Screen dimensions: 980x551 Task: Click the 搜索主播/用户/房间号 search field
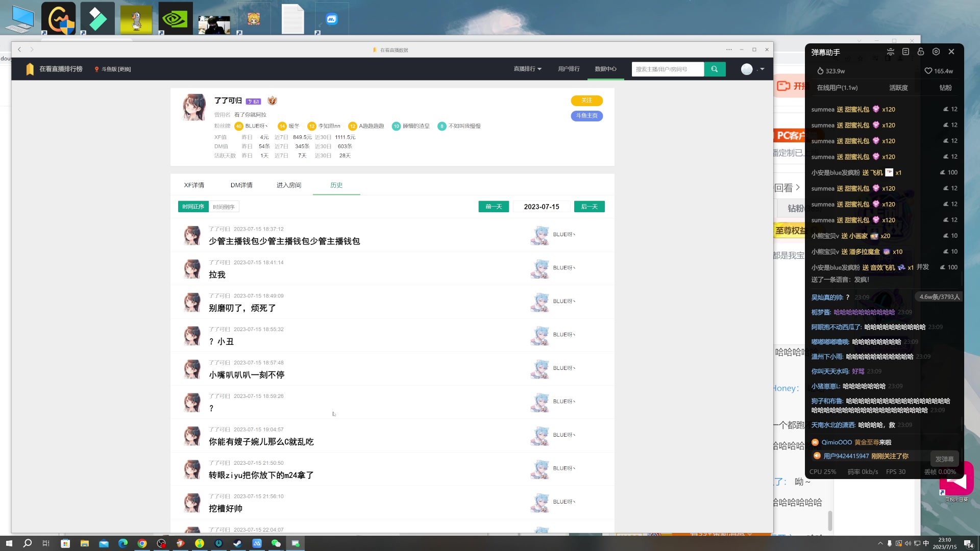click(667, 69)
